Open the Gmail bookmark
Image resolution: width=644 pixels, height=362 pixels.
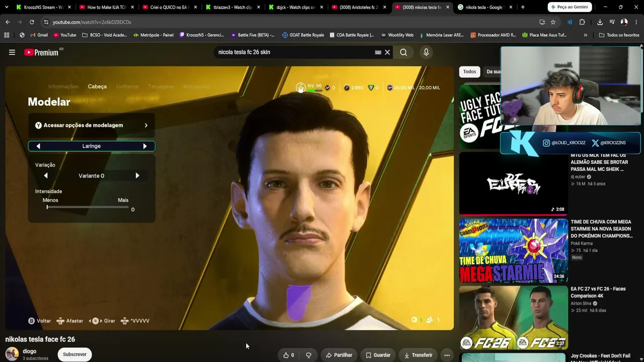pyautogui.click(x=39, y=35)
